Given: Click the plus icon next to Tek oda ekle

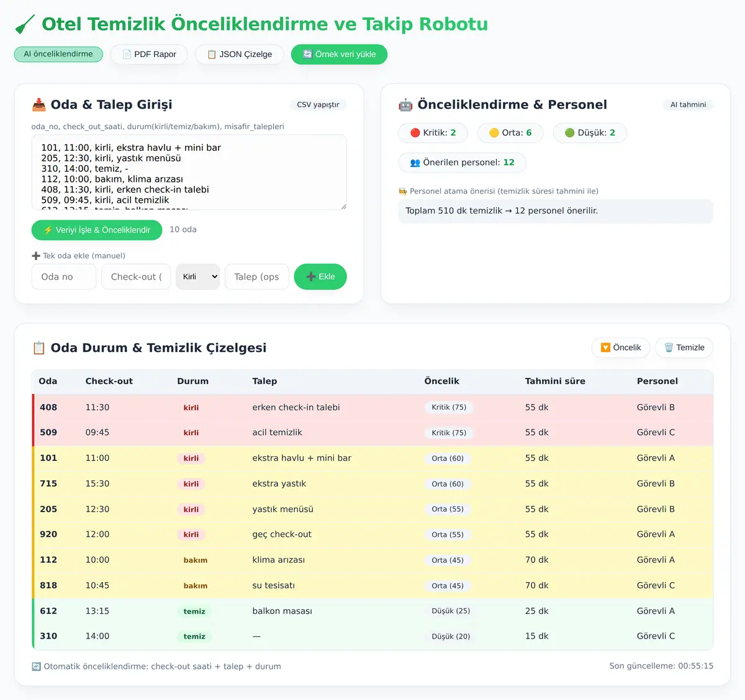Looking at the screenshot, I should [x=36, y=256].
